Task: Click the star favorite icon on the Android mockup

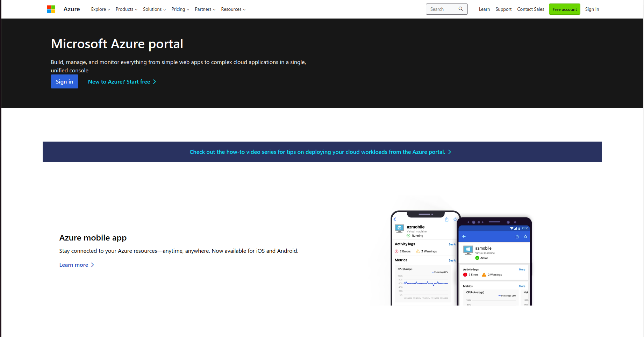Action: point(525,236)
